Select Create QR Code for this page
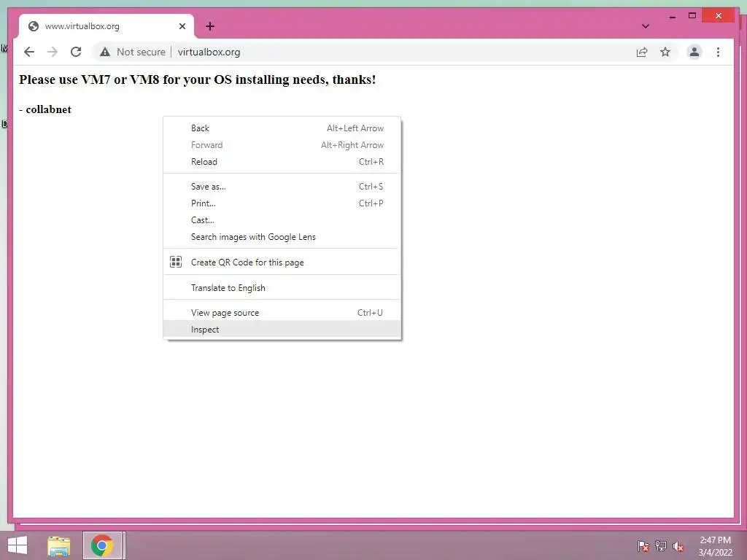Screen dimensions: 747x560 (282, 262)
